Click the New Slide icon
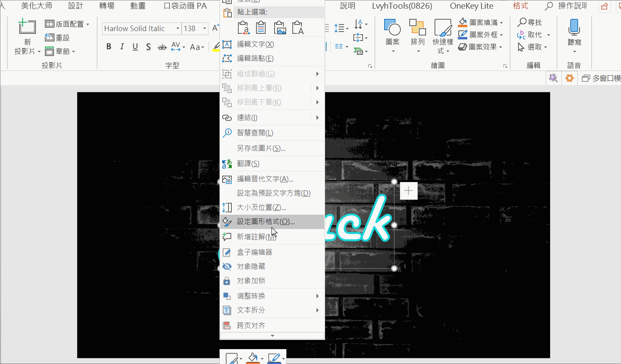This screenshot has width=621, height=364. pyautogui.click(x=27, y=27)
